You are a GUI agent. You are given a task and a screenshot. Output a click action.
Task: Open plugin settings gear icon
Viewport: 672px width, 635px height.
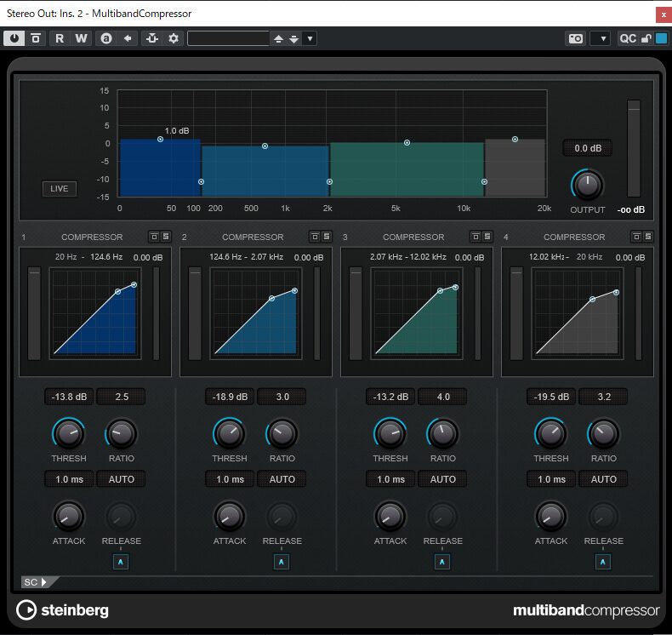click(174, 38)
